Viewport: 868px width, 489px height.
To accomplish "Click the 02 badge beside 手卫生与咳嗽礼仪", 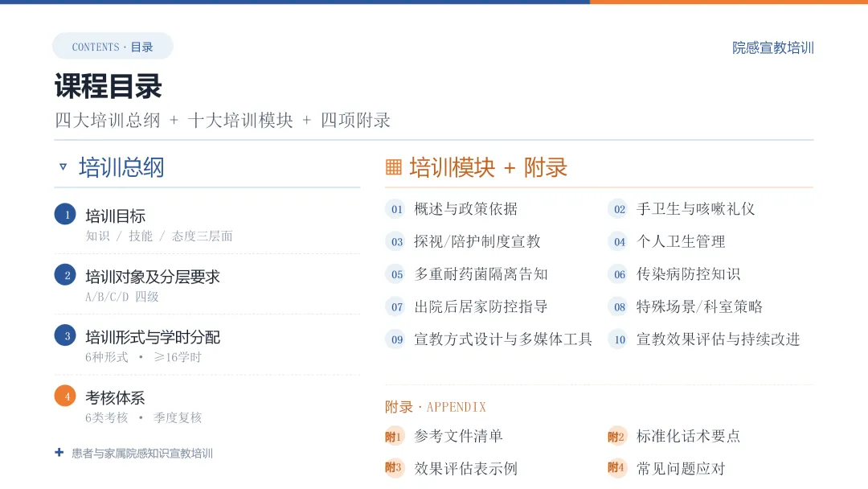I will click(619, 209).
